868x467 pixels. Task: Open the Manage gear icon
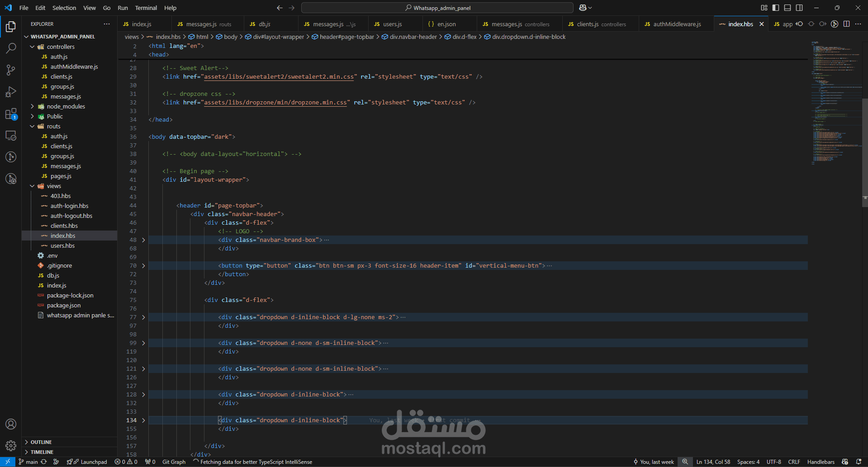[11, 446]
